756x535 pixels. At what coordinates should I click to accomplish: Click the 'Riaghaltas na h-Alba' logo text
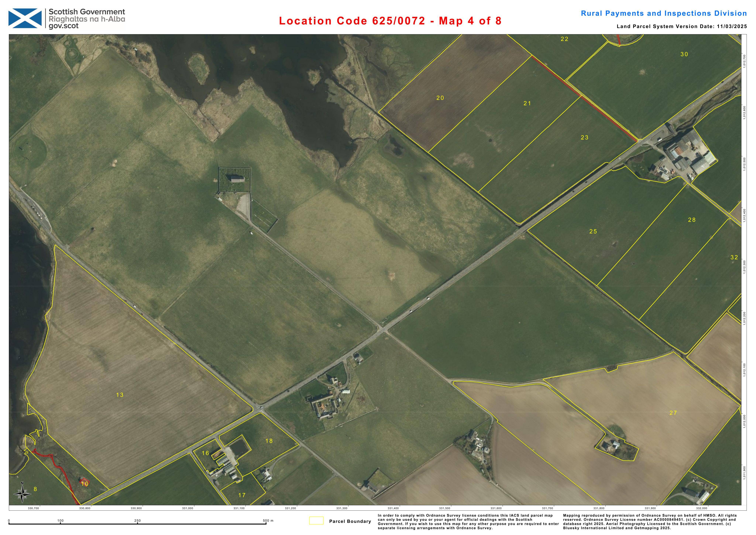coord(87,19)
